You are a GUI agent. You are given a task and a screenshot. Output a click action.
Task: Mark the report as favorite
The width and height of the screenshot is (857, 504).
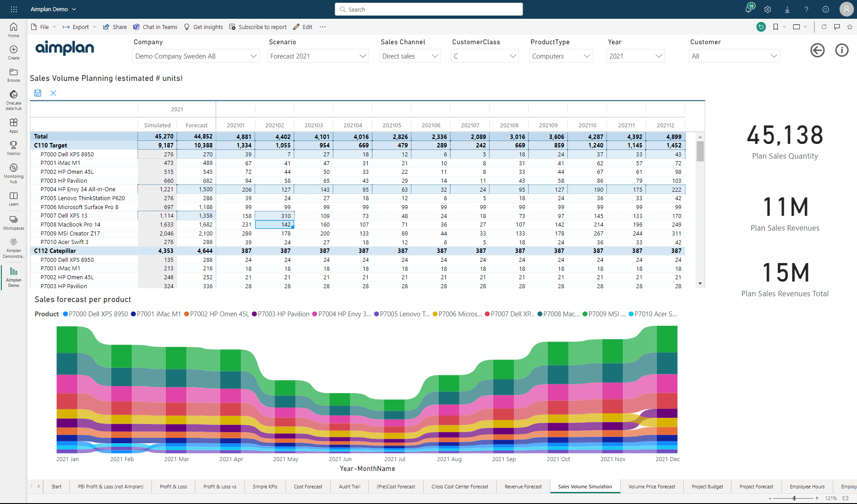(849, 27)
